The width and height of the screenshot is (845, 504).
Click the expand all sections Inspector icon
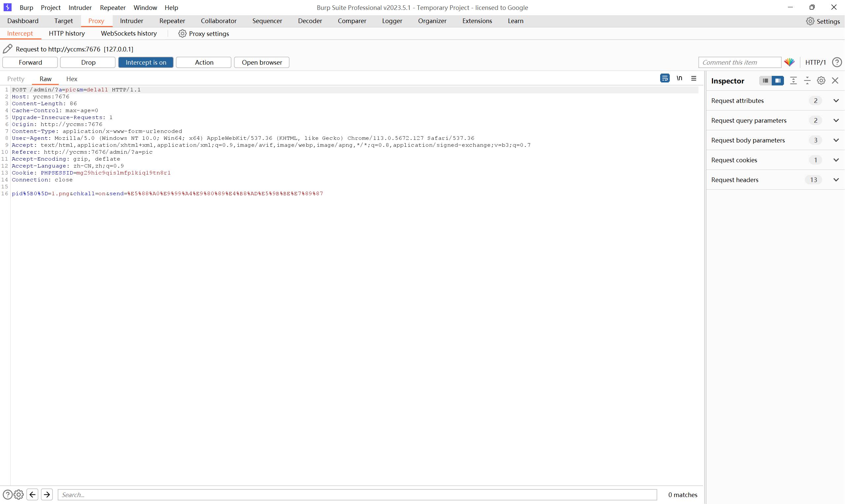[x=794, y=81]
